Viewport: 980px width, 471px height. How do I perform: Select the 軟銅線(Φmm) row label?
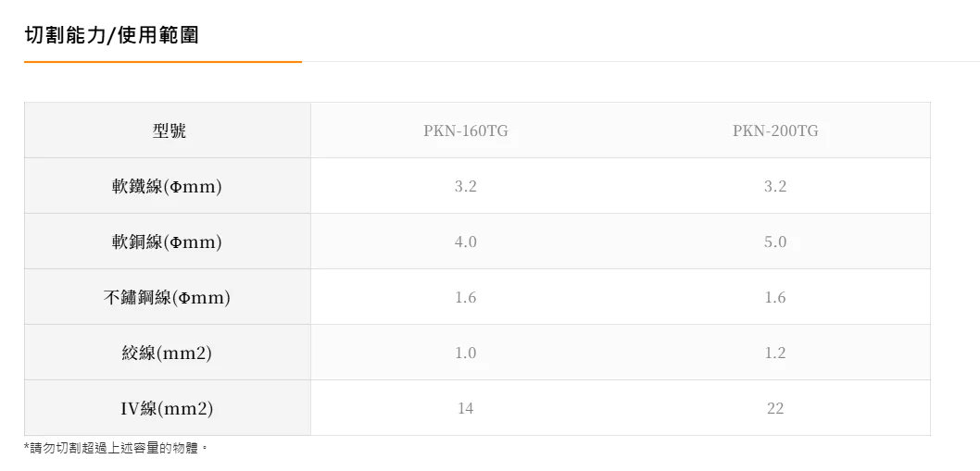[166, 242]
